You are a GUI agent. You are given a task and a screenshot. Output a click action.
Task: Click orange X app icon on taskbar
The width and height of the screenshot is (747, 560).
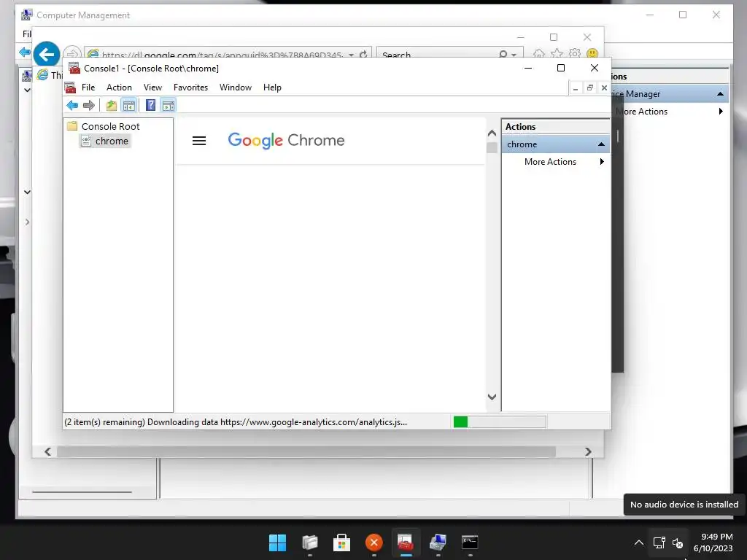coord(374,542)
